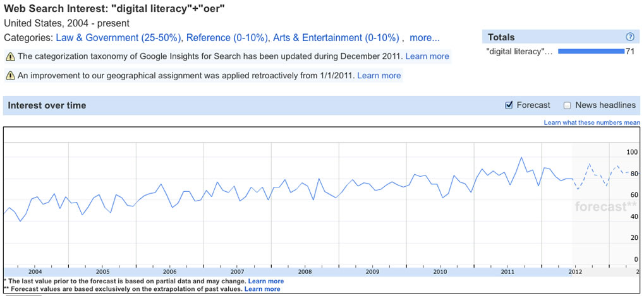
Task: Click the blue totals bar for digital literacy
Action: (591, 51)
